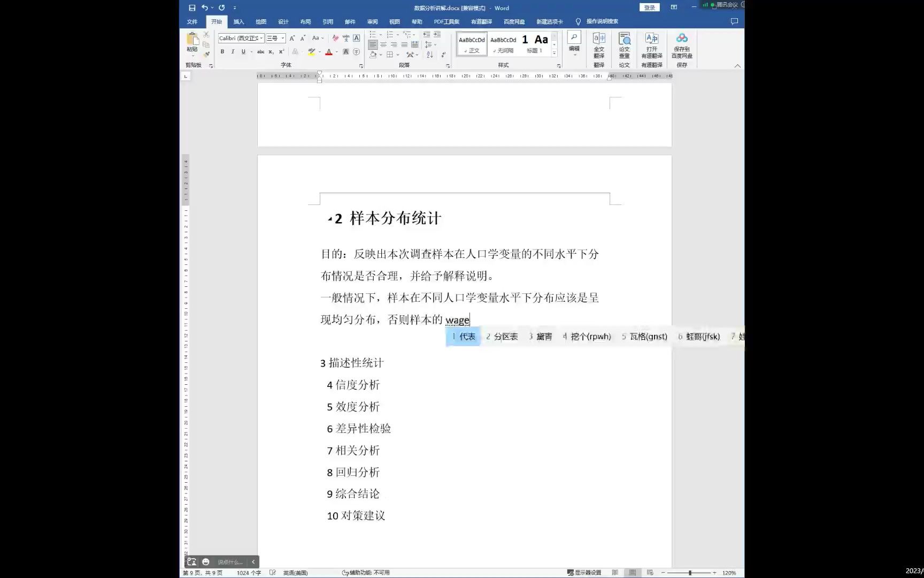Toggle bold formatting
Viewport: 924px width, 578px height.
[223, 51]
